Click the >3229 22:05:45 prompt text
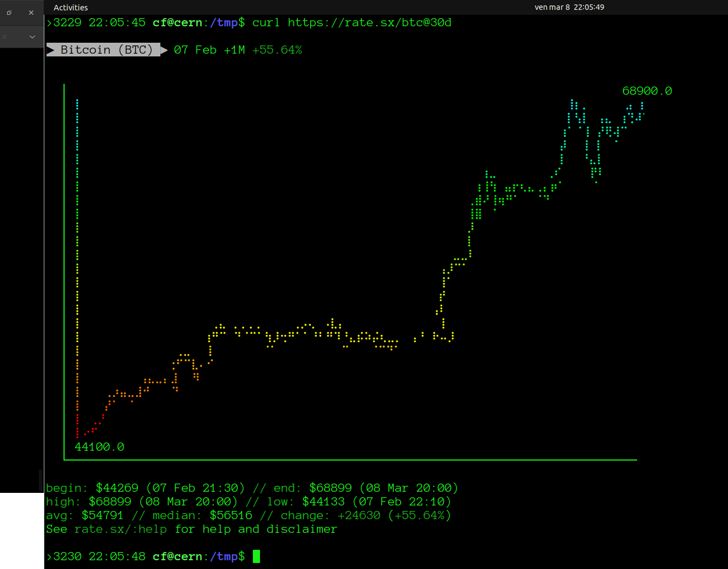 (96, 22)
